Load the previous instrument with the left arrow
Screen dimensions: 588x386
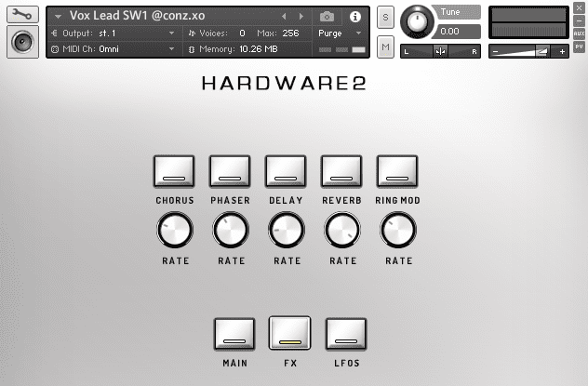(284, 16)
